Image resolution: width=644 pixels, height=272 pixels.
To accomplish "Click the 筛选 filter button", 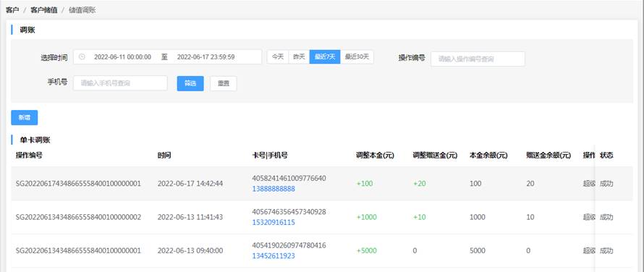I will pyautogui.click(x=190, y=83).
